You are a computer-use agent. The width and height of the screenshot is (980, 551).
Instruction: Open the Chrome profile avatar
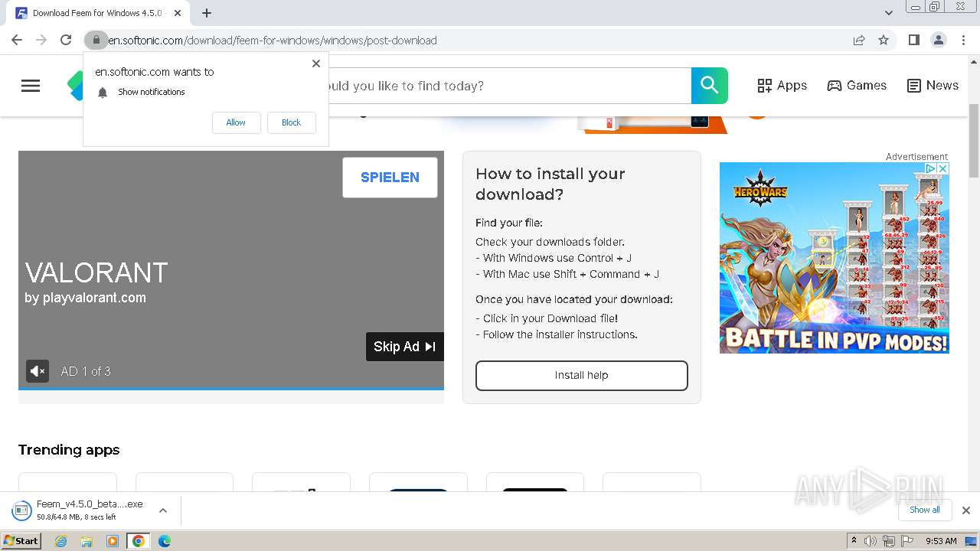point(938,40)
